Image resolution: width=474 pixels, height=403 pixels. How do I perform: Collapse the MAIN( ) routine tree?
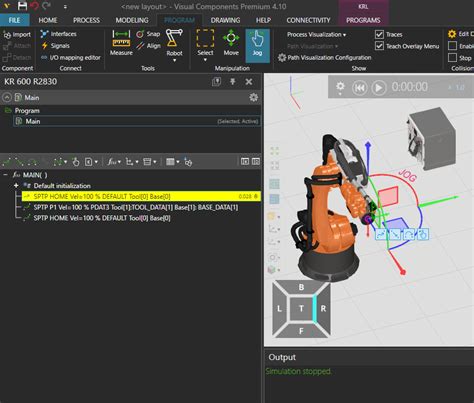pyautogui.click(x=5, y=175)
